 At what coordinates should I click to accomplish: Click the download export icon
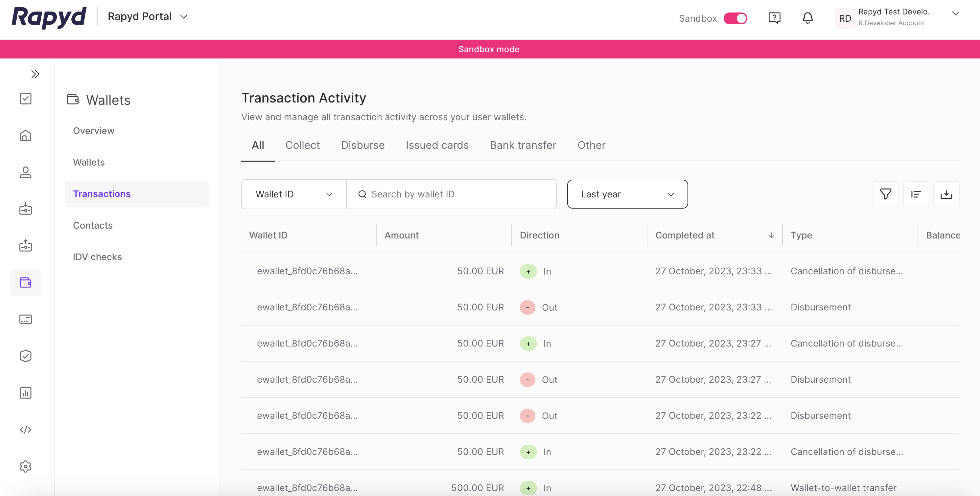coord(946,194)
